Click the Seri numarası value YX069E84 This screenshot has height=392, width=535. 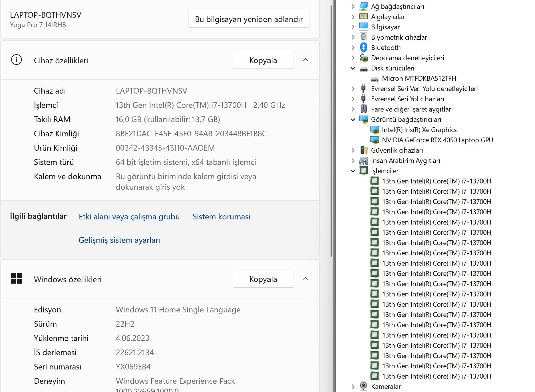click(133, 367)
